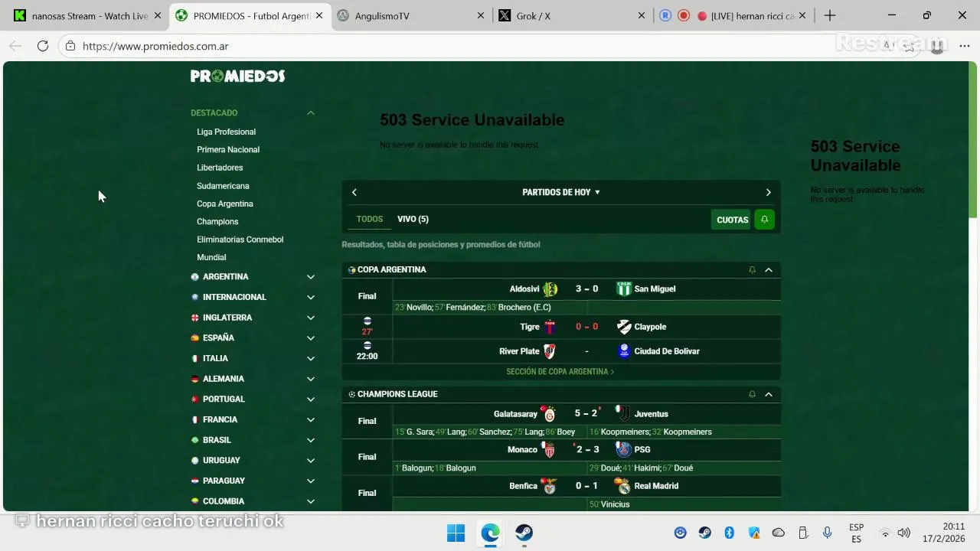Viewport: 980px width, 551px height.
Task: Select the TODOS matches tab
Action: click(x=370, y=219)
